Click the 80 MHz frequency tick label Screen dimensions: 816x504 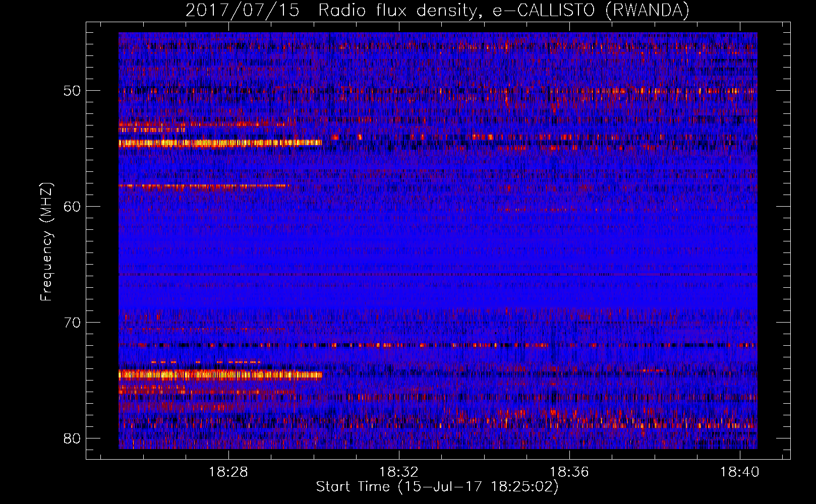(x=72, y=438)
